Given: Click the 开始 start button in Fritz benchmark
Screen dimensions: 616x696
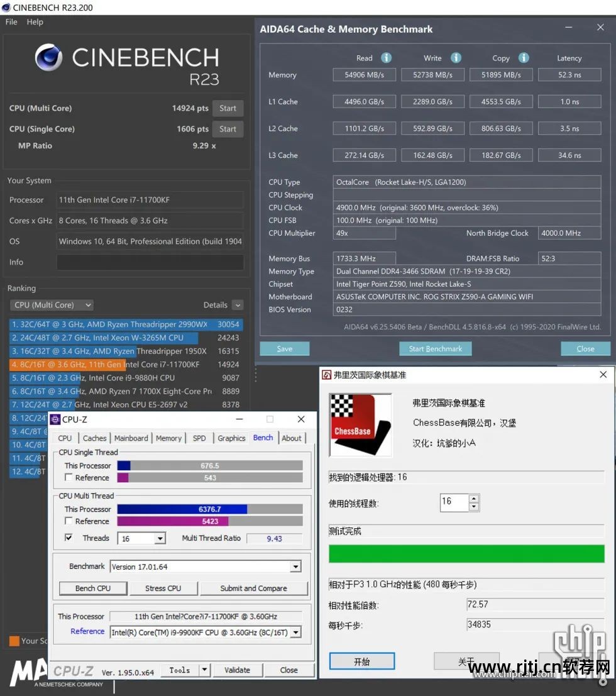Looking at the screenshot, I should [x=361, y=661].
